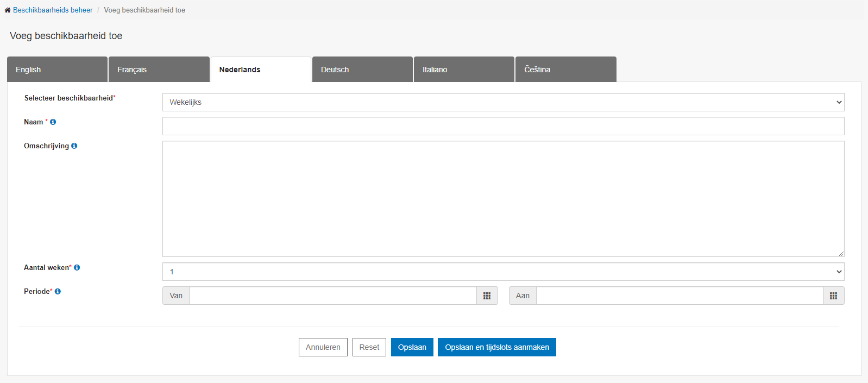868x383 pixels.
Task: Open calendar picker for Aan date
Action: (x=833, y=296)
